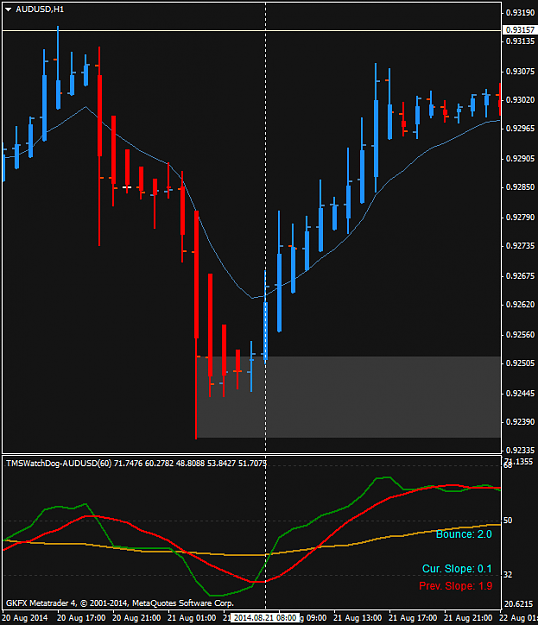Open the chart menu arrow beside AUDUSD,H1
The height and width of the screenshot is (625, 538).
(x=8, y=9)
